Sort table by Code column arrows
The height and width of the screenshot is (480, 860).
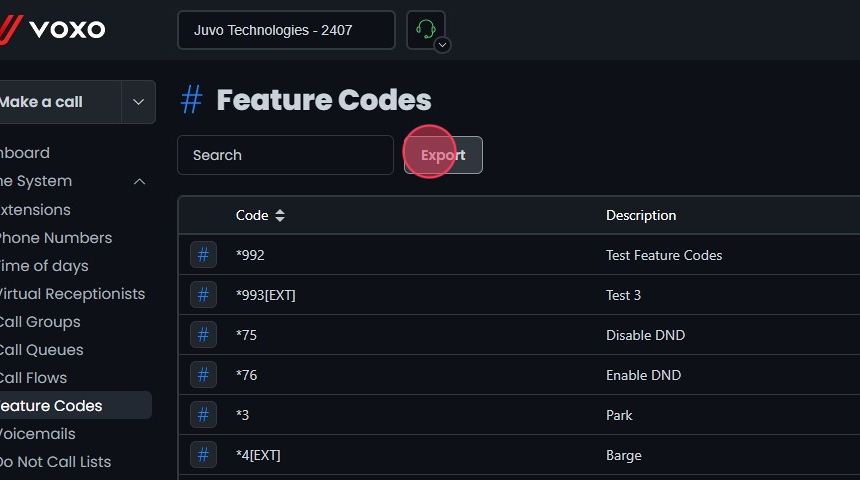coord(280,215)
